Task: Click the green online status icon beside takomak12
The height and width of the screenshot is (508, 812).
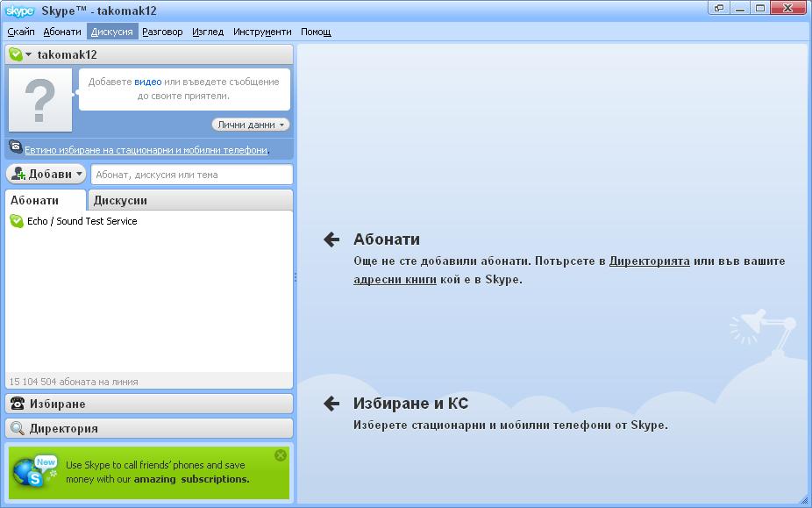Action: coord(16,54)
